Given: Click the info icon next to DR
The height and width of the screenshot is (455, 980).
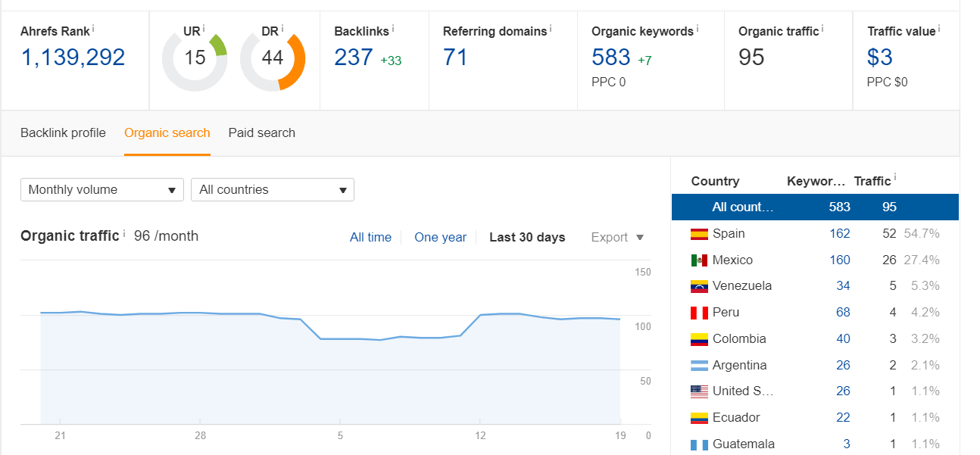Looking at the screenshot, I should 282,29.
